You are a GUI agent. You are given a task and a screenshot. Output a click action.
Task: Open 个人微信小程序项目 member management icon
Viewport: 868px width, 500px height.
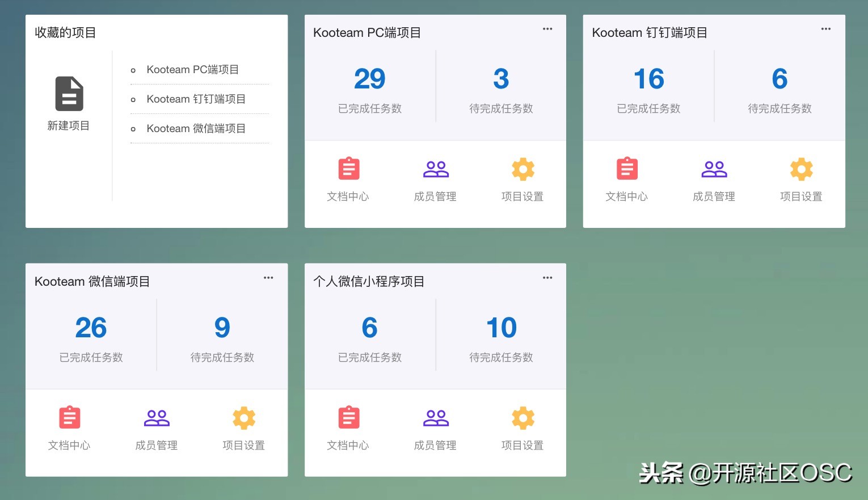coord(436,418)
